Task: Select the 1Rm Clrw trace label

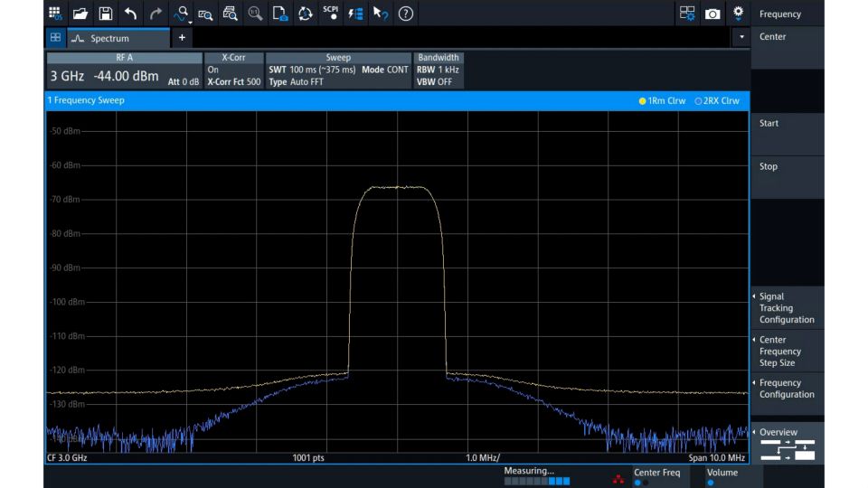Action: pyautogui.click(x=662, y=100)
